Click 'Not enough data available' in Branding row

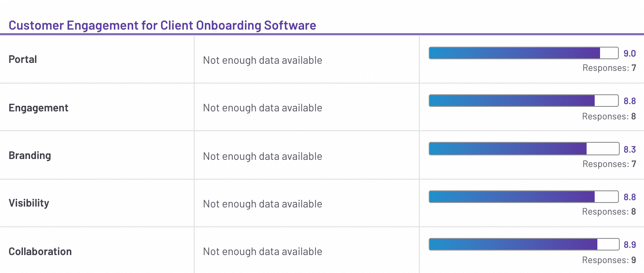tap(262, 156)
